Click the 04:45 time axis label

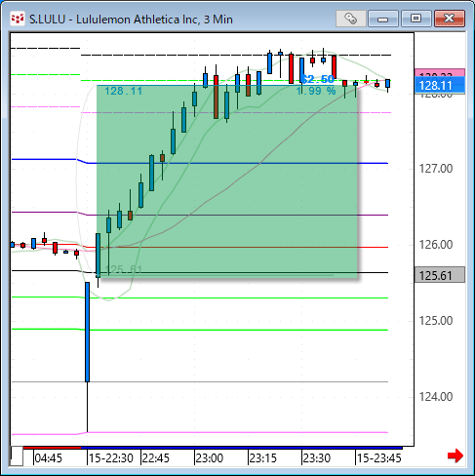coord(48,458)
